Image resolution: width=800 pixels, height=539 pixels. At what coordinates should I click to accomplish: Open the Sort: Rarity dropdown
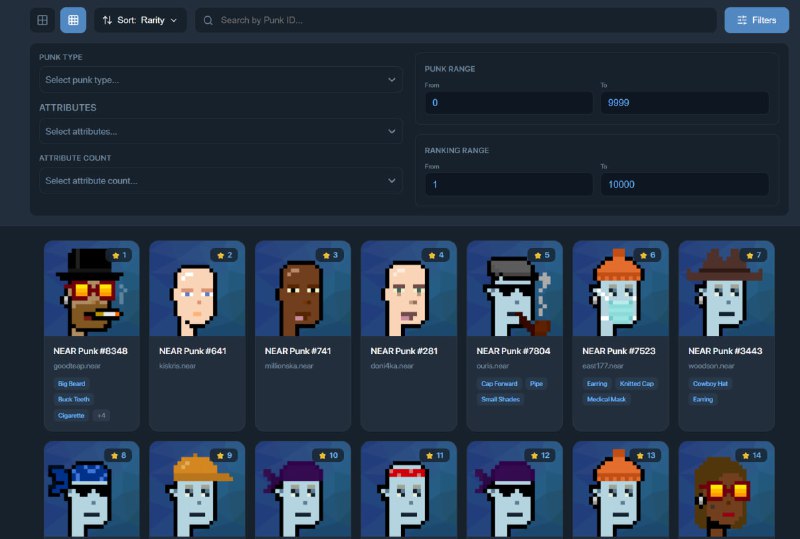click(140, 20)
